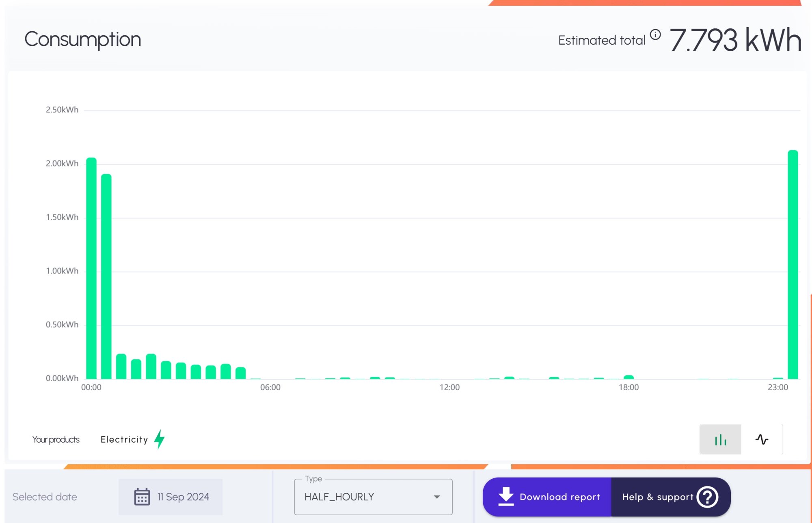Click the 18:00 axis label
Viewport: 812px width, 523px height.
click(x=628, y=387)
